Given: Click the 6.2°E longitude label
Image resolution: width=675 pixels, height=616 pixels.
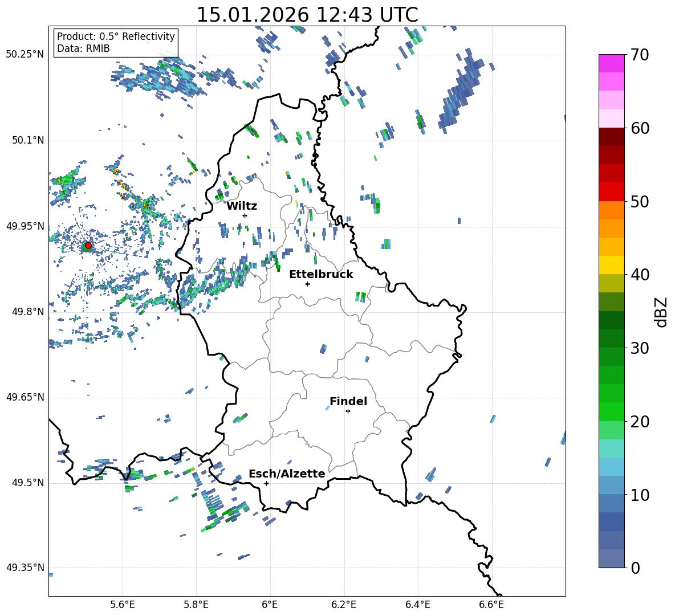Looking at the screenshot, I should coord(344,605).
